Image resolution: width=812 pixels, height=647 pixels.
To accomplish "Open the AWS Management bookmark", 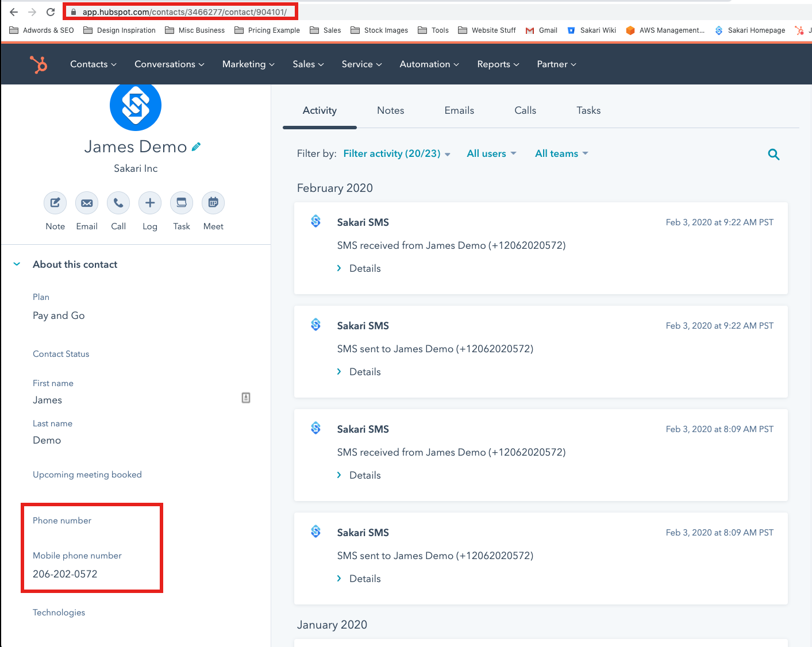I will pyautogui.click(x=665, y=30).
